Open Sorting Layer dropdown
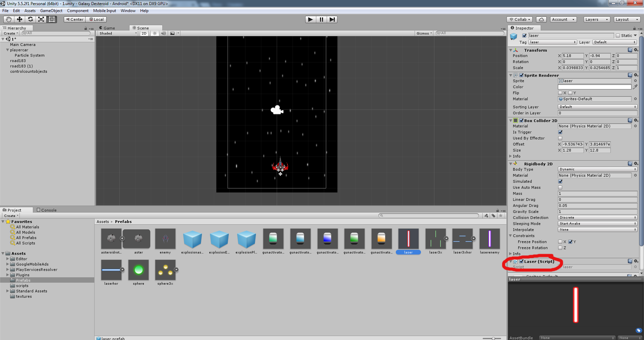Viewport: 644px width, 340px height. pos(597,107)
